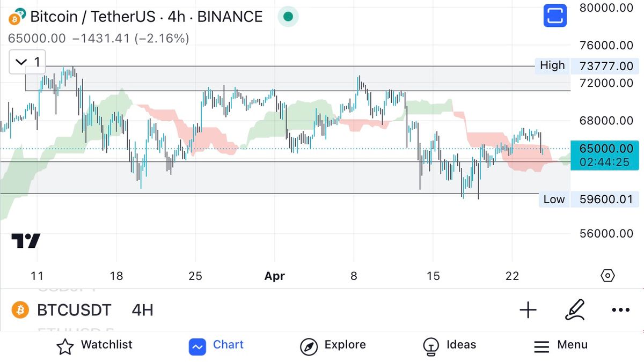
Task: Tap the fullscreen frame icon
Action: (555, 16)
